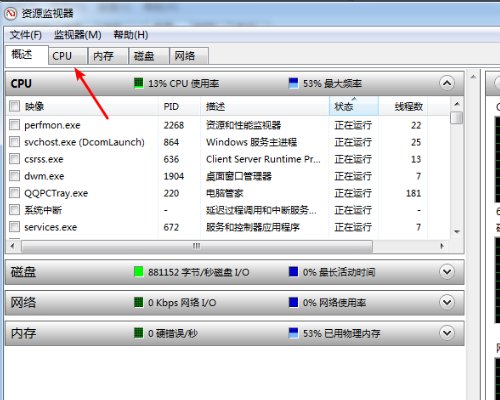
Task: Click the 13% CPU 使用率 label
Action: pyautogui.click(x=183, y=83)
